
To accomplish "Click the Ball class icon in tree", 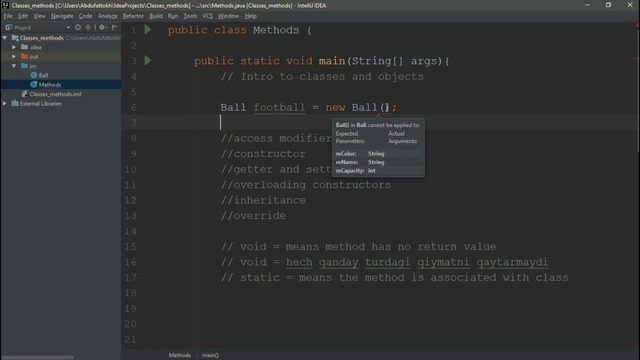I will click(x=34, y=75).
